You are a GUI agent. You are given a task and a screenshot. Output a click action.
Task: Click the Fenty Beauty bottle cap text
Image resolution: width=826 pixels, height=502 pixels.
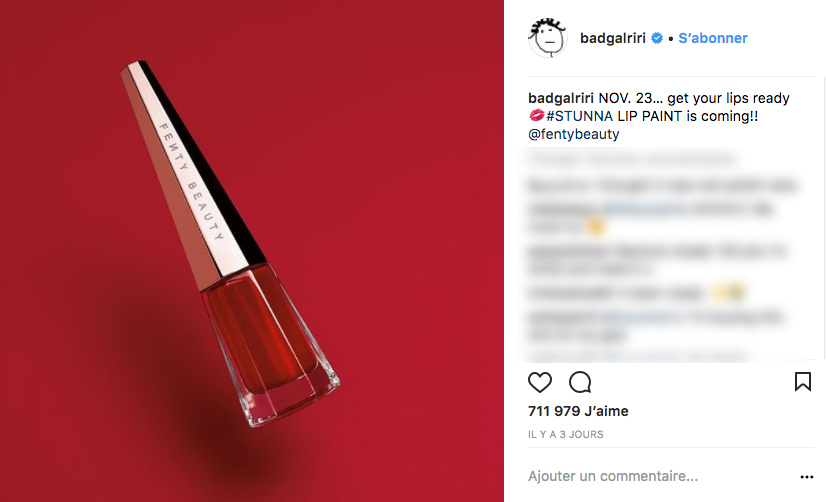(192, 181)
